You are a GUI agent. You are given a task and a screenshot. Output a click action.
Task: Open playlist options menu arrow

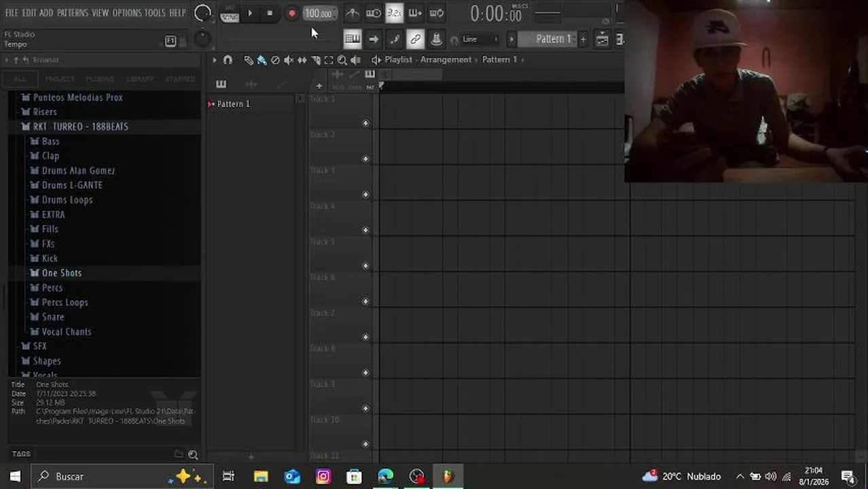click(x=215, y=60)
